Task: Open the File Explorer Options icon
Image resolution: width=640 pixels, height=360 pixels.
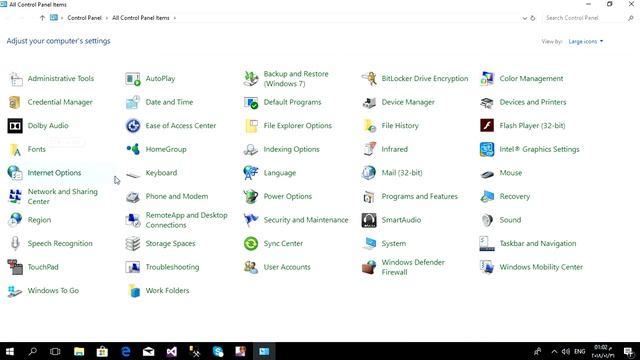Action: pos(251,126)
